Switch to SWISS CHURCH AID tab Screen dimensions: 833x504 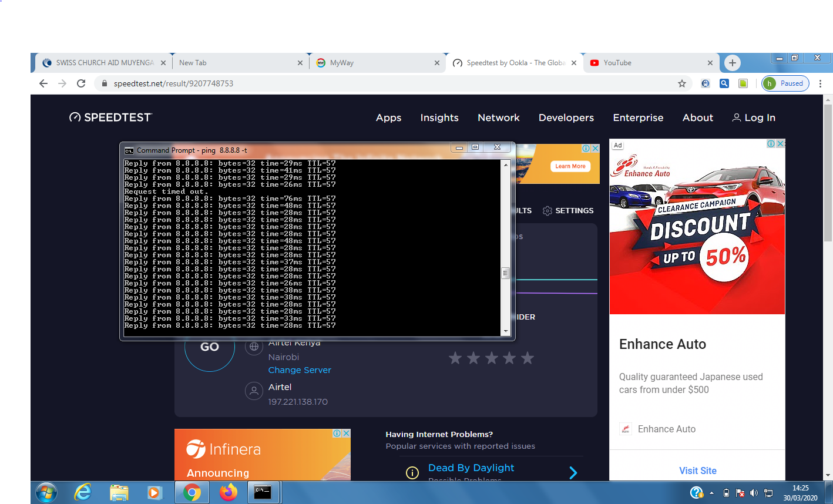pos(100,63)
